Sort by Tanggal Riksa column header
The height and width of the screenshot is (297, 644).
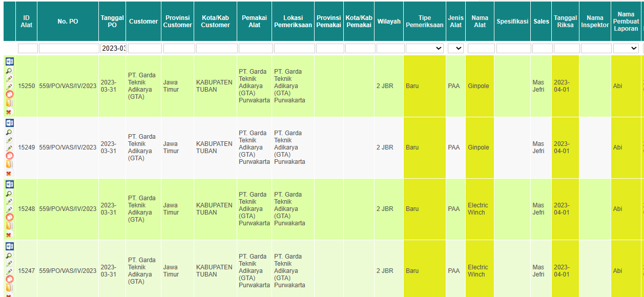566,21
